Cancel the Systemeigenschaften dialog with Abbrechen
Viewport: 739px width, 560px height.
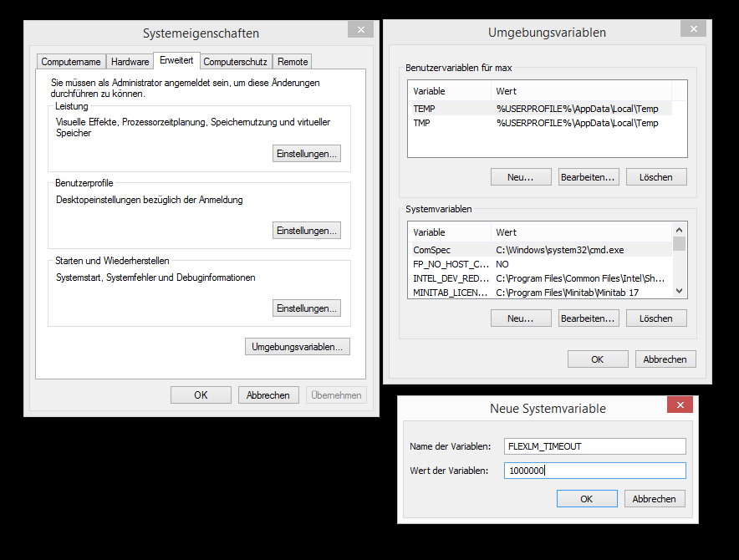pos(268,395)
